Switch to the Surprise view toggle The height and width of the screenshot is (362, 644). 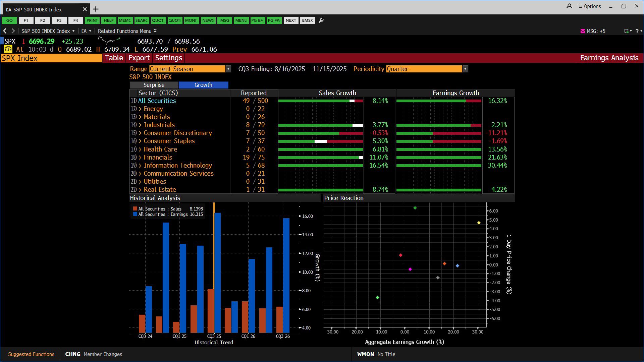[154, 85]
